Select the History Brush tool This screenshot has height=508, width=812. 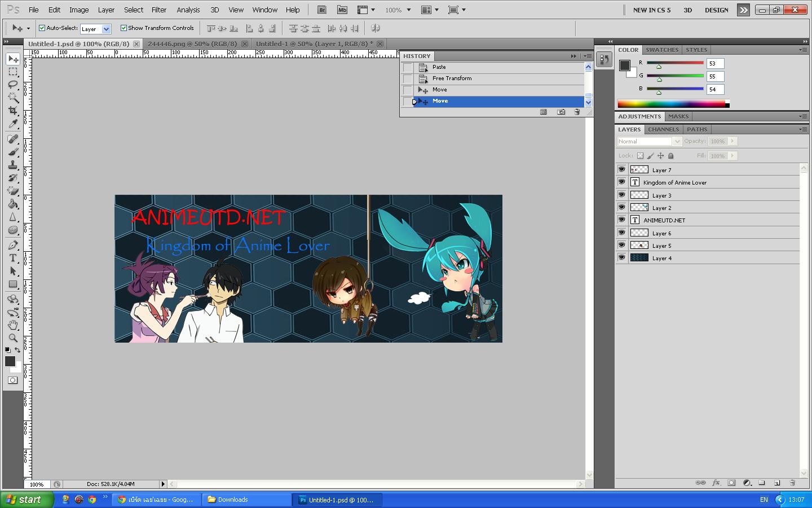[x=13, y=178]
